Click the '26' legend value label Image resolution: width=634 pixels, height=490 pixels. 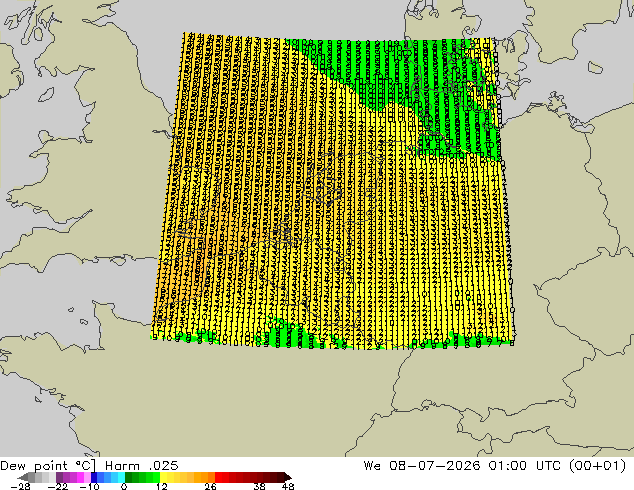coord(210,486)
